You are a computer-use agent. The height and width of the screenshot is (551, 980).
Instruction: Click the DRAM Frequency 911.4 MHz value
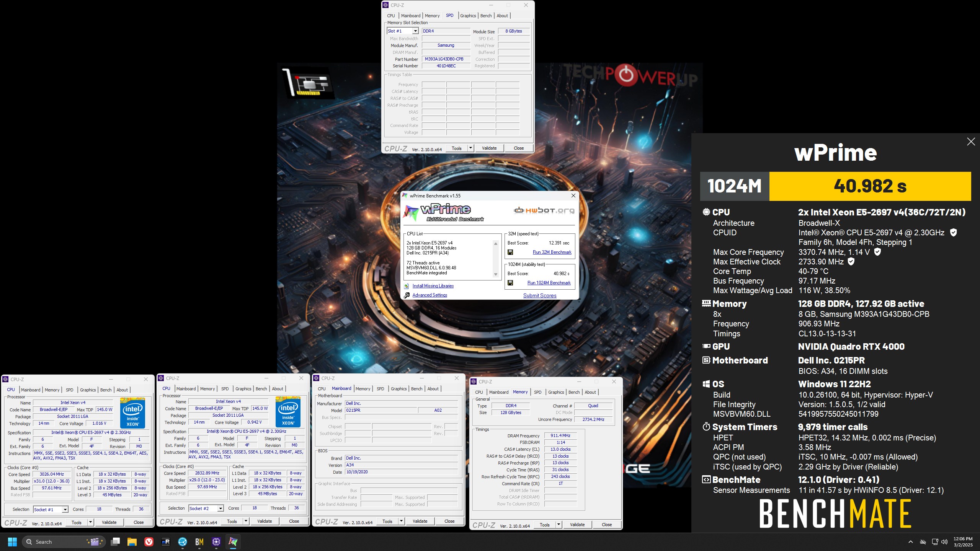tap(560, 435)
